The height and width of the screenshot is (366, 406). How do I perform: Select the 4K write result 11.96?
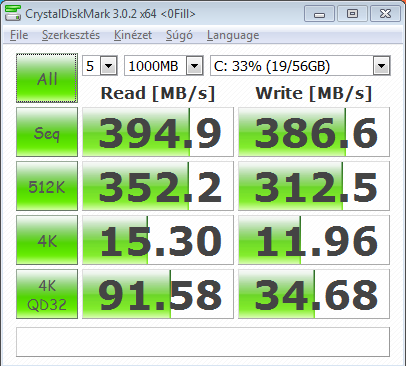click(x=314, y=240)
